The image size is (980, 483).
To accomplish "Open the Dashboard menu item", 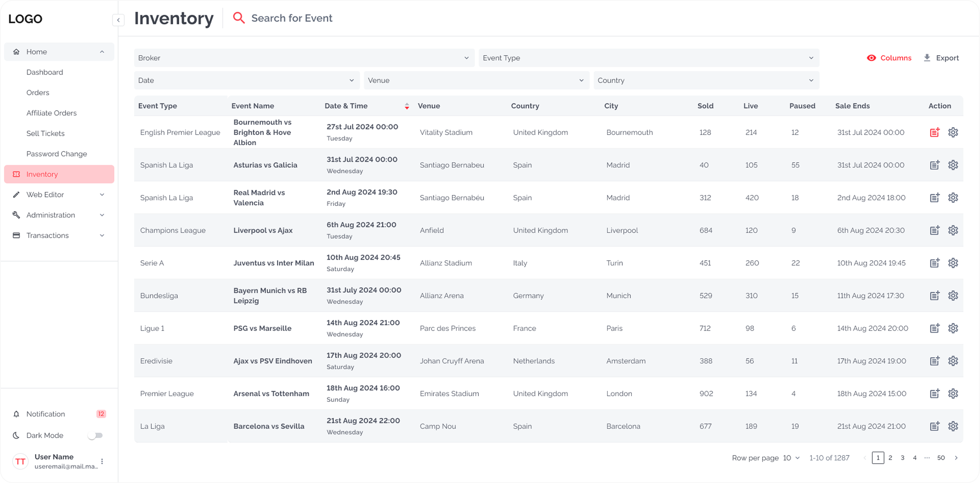I will [x=45, y=72].
